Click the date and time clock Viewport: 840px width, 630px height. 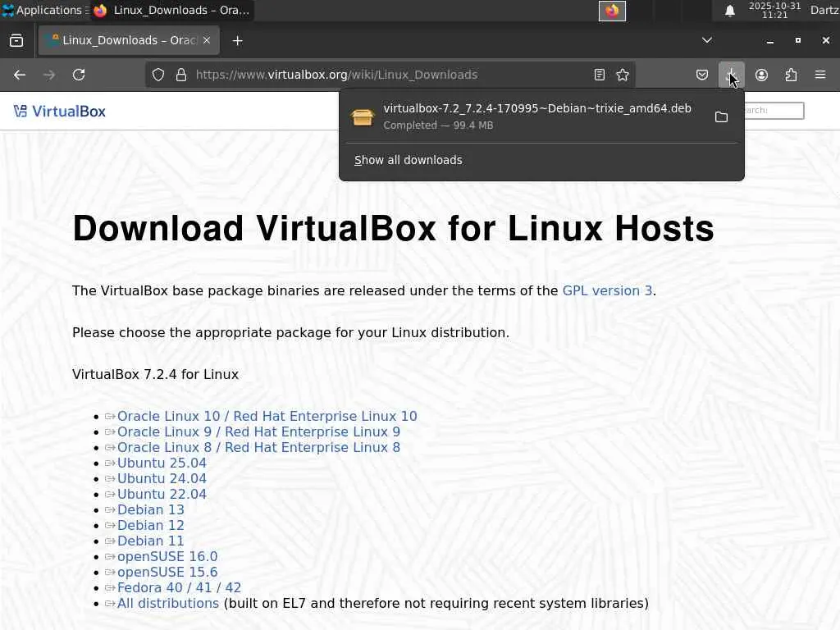(x=774, y=10)
